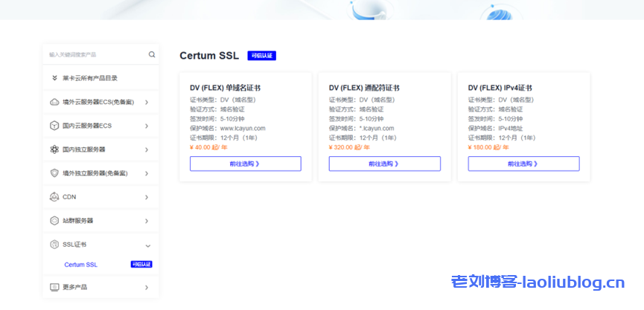Click 前往选购 for DV (FLEX) 通配符证书

384,164
